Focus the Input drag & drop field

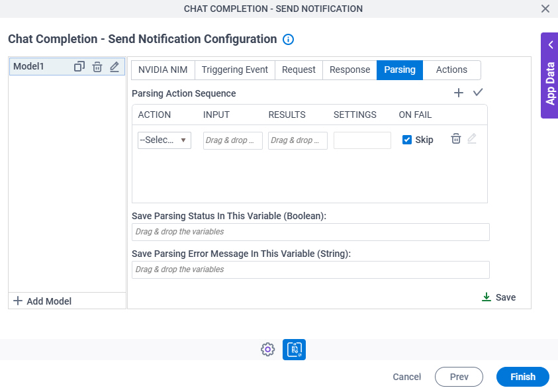[233, 140]
